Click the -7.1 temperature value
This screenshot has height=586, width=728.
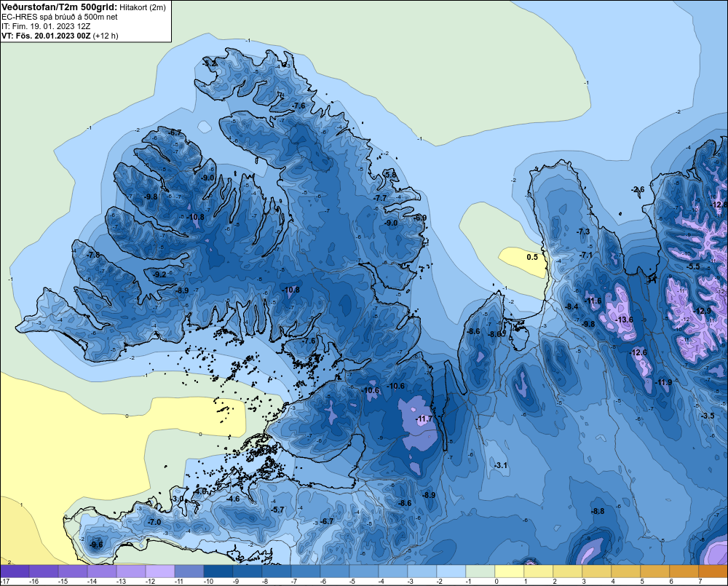[586, 255]
